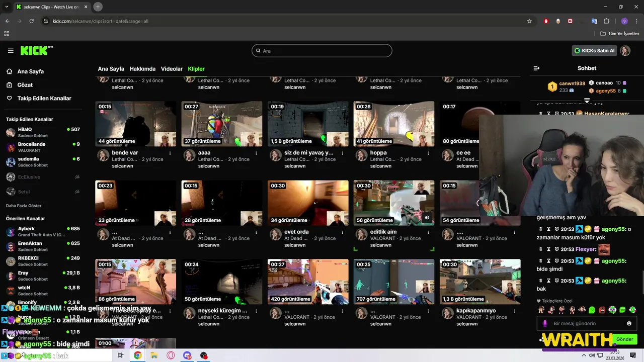644x362 pixels.
Task: Open options menu for 'hoppa' clip
Action: coord(428,153)
